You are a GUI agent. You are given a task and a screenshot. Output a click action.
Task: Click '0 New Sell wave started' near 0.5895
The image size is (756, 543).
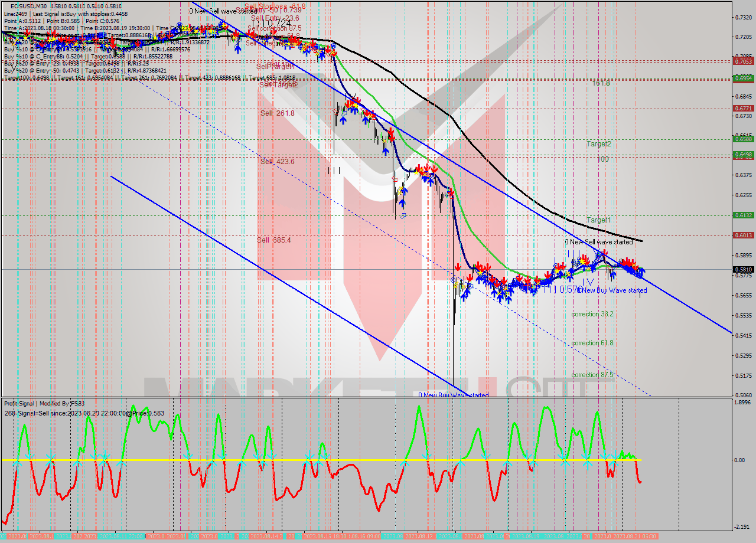click(598, 242)
